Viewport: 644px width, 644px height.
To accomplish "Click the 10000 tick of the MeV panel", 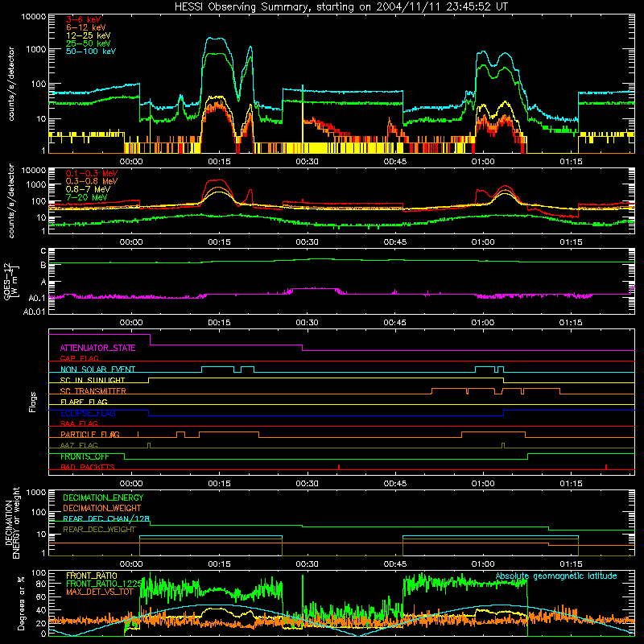I will point(34,170).
